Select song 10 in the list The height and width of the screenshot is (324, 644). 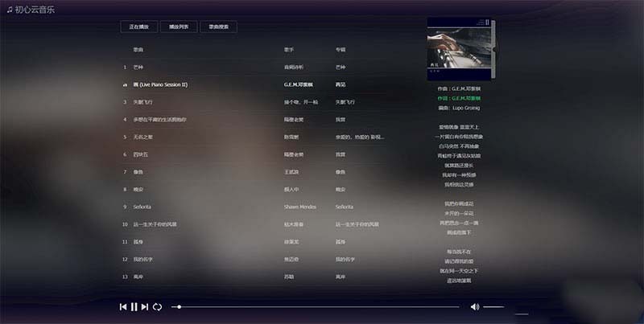tap(155, 225)
